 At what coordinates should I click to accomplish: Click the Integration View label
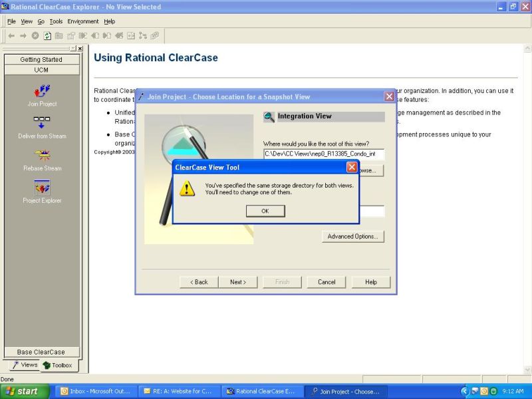305,116
